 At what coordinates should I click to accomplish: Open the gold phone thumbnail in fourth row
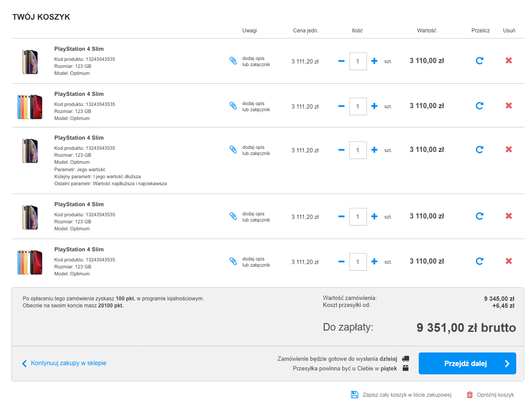pyautogui.click(x=30, y=217)
